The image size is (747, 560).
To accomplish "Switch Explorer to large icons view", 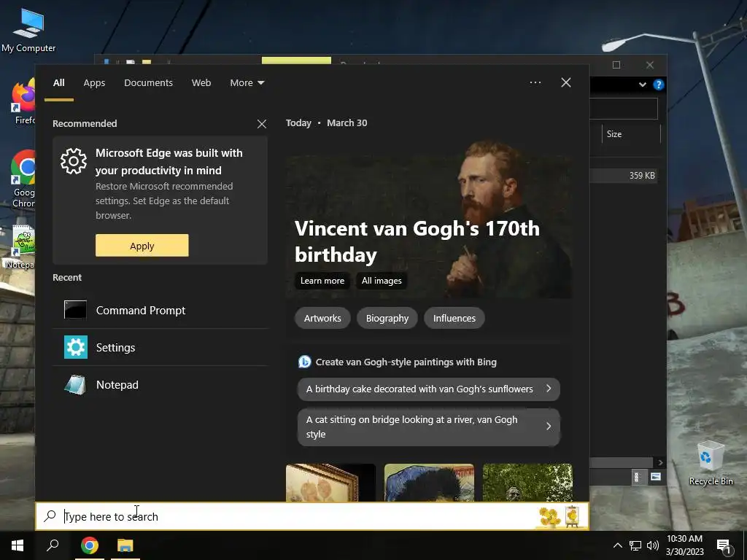I will coord(656,477).
